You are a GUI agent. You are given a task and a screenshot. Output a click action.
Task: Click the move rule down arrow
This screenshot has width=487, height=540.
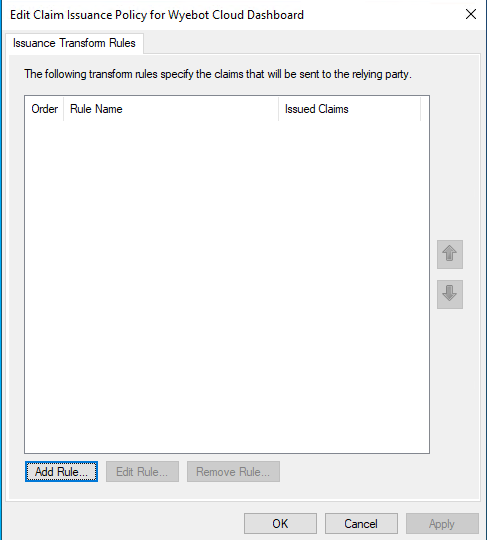tap(450, 294)
